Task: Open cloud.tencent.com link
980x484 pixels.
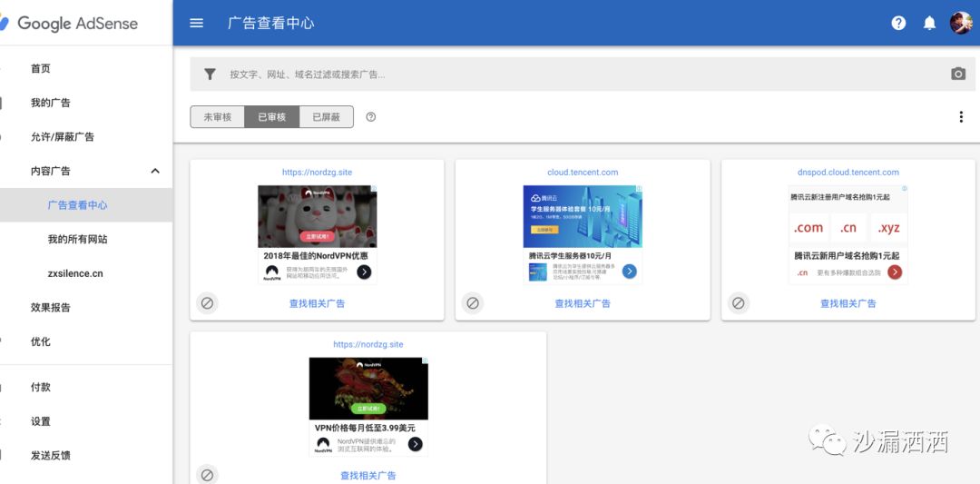Action: coord(583,172)
